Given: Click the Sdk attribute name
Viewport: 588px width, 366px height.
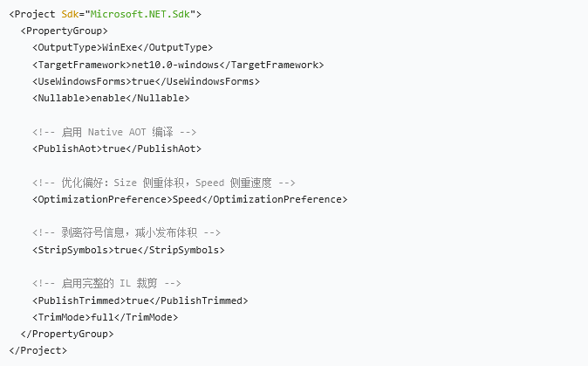Looking at the screenshot, I should click(70, 14).
